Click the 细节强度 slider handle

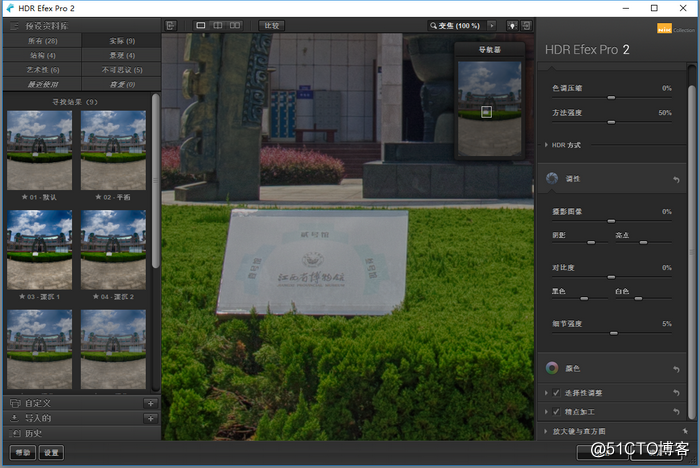(614, 333)
